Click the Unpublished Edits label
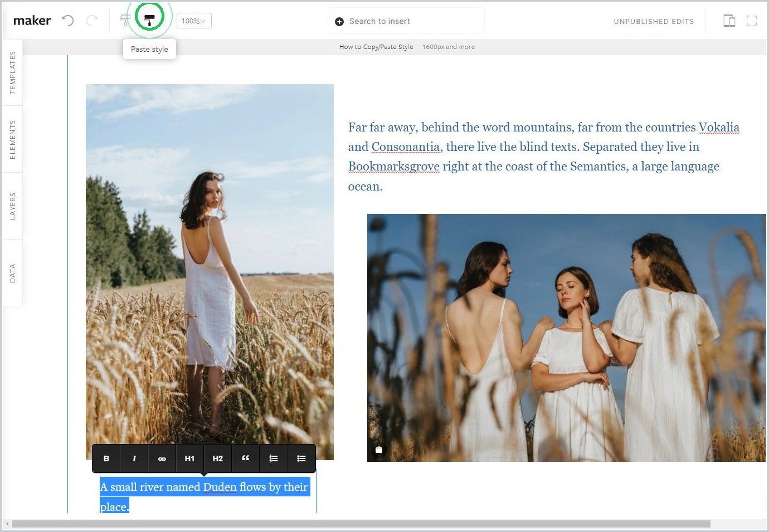Image resolution: width=769 pixels, height=532 pixels. 654,21
